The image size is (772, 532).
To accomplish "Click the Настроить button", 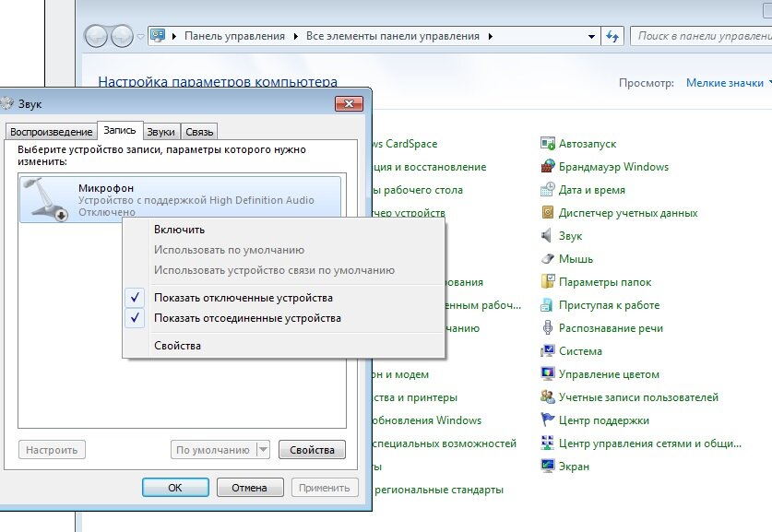I will (x=52, y=449).
